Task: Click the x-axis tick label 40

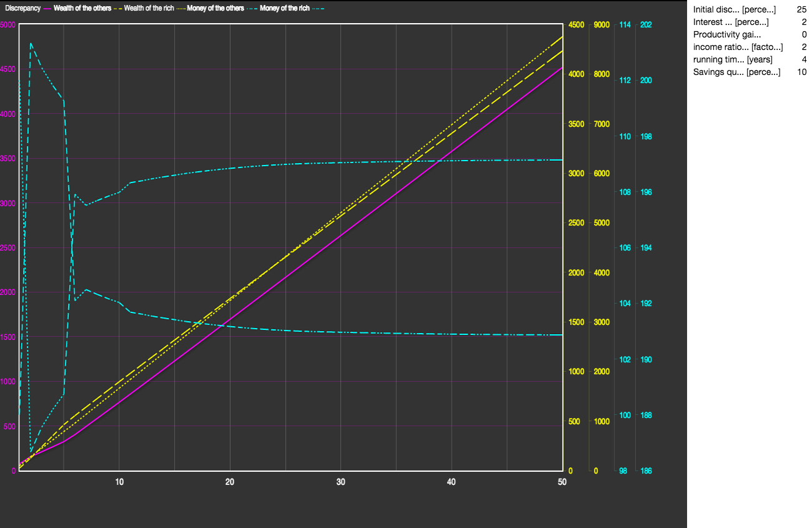Action: pos(451,482)
